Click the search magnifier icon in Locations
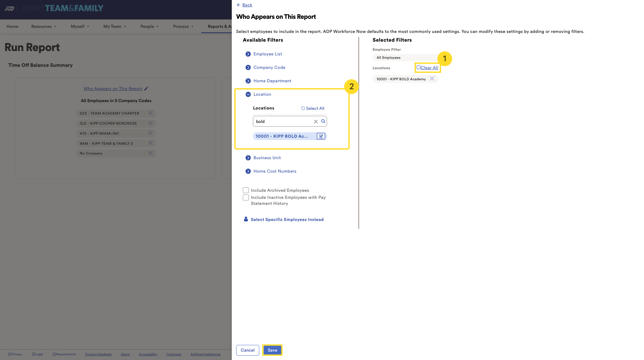The image size is (644, 360). point(323,121)
